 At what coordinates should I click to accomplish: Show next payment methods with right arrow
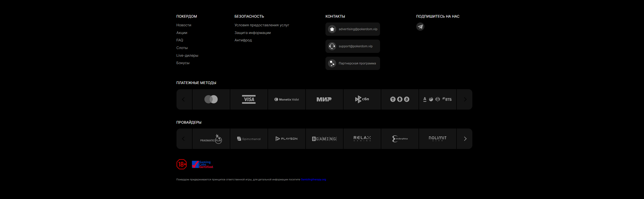click(465, 99)
